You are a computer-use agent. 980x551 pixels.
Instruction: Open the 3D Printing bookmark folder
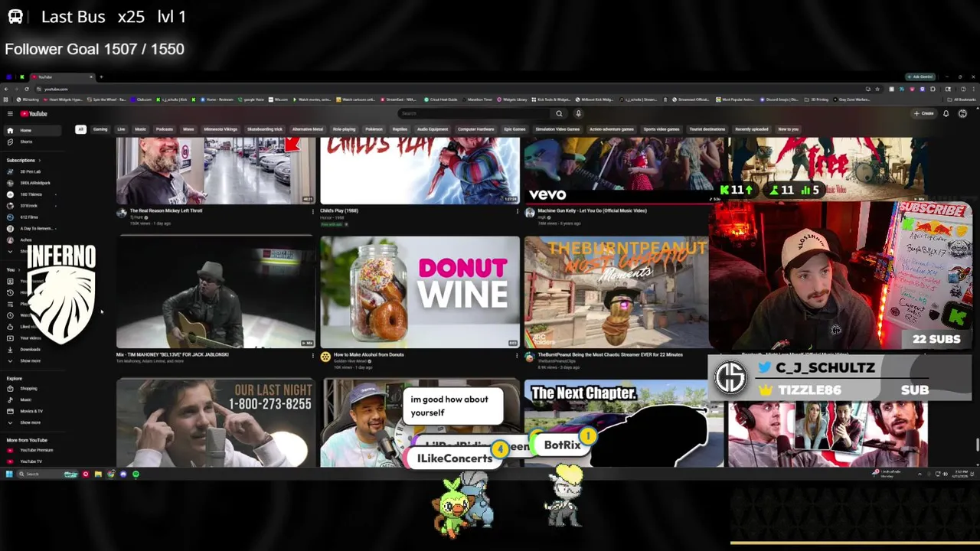click(817, 99)
